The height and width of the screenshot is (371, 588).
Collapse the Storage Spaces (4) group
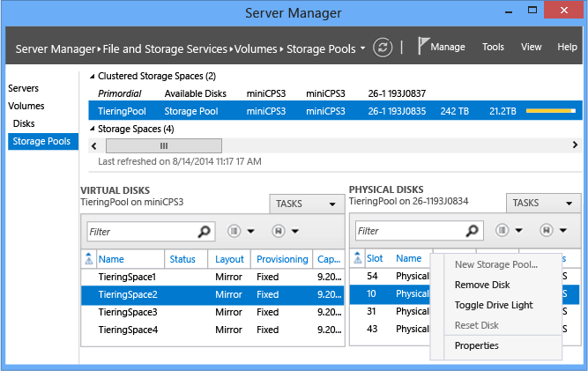point(93,129)
